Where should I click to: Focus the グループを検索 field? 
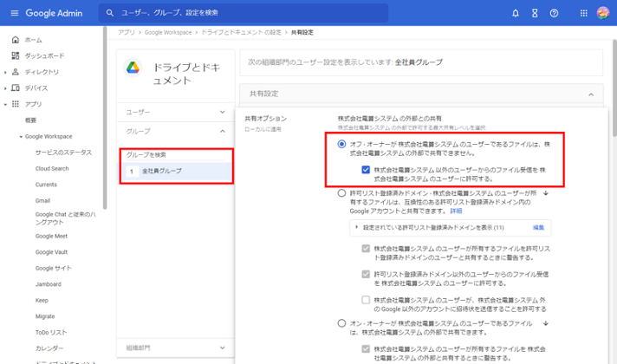pyautogui.click(x=175, y=155)
